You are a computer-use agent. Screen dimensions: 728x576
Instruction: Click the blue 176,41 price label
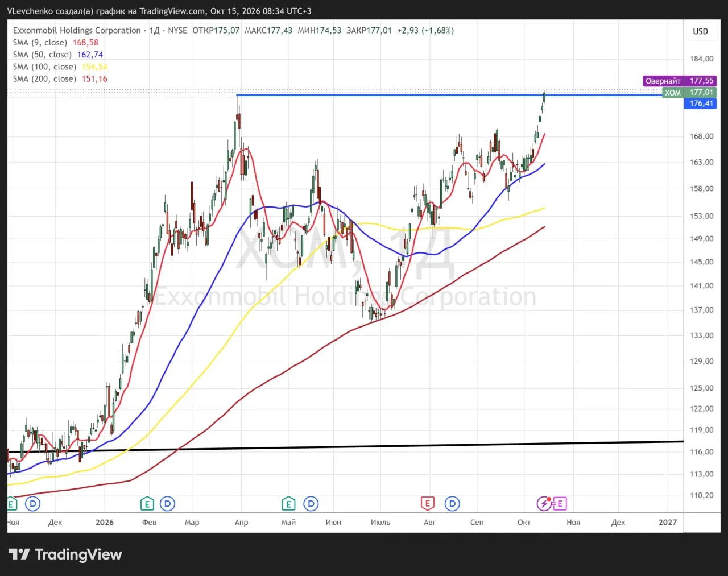pyautogui.click(x=701, y=103)
